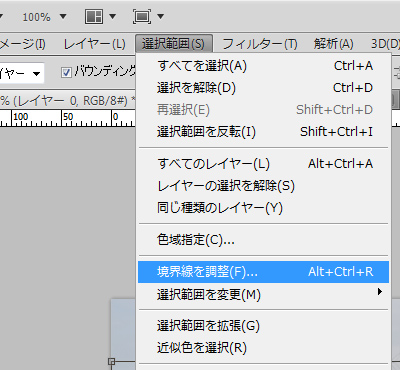Click すべてのレイヤー(L) menu item
The height and width of the screenshot is (370, 400).
263,164
